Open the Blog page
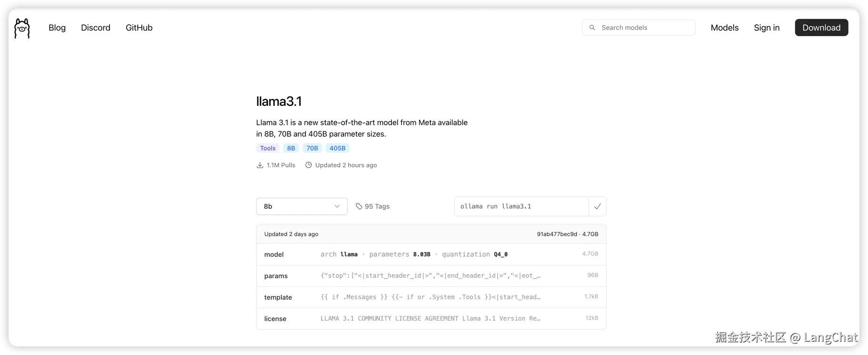Viewport: 868px width, 355px height. coord(57,28)
